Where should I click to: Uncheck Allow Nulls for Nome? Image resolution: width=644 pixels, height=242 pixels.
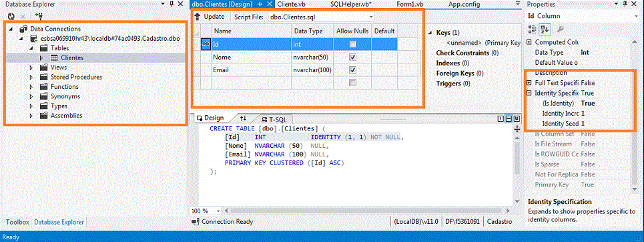pyautogui.click(x=352, y=57)
